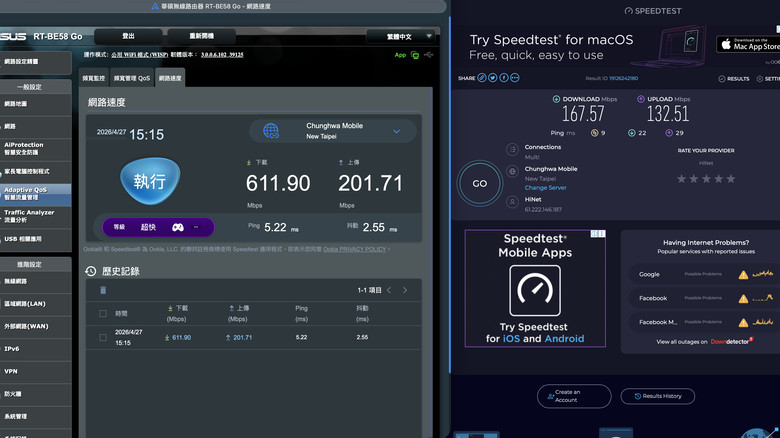Click globe icon beside Chunghwa Mobile in Speedtest
The width and height of the screenshot is (780, 438).
512,171
